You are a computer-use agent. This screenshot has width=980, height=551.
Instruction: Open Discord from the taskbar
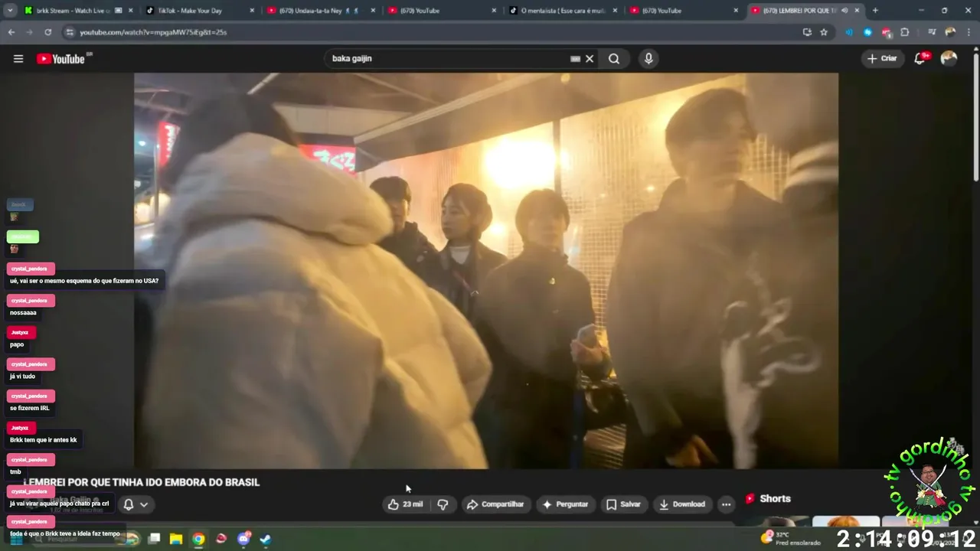tap(243, 539)
